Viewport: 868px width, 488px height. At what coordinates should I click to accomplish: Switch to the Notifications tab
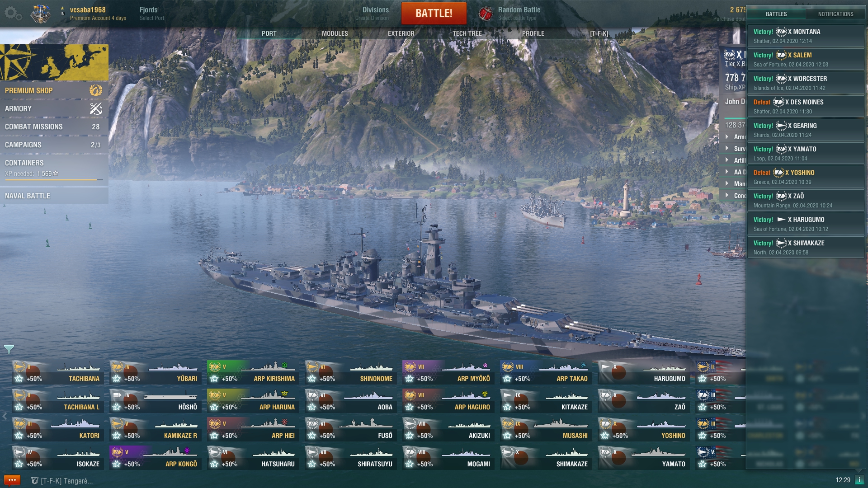(x=835, y=14)
